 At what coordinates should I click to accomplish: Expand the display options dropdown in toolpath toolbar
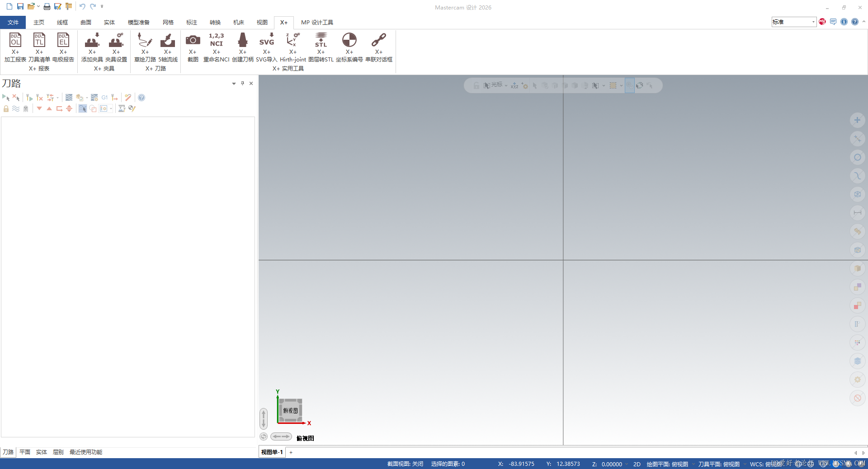111,108
